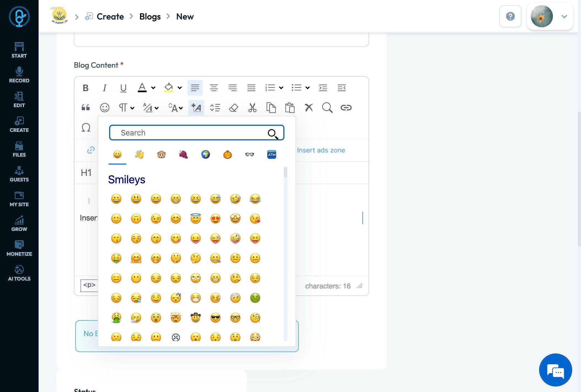The height and width of the screenshot is (392, 581).
Task: Click the omega special characters icon
Action: pos(86,127)
